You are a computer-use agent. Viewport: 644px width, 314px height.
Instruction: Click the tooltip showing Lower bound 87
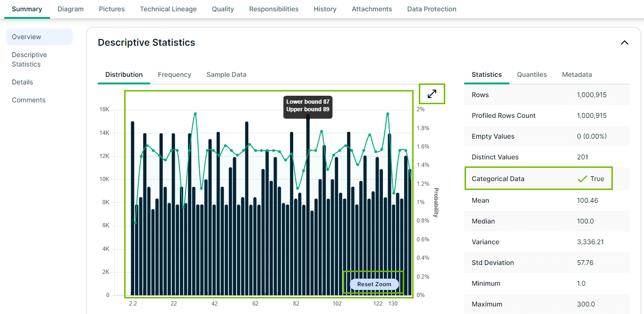tap(308, 107)
